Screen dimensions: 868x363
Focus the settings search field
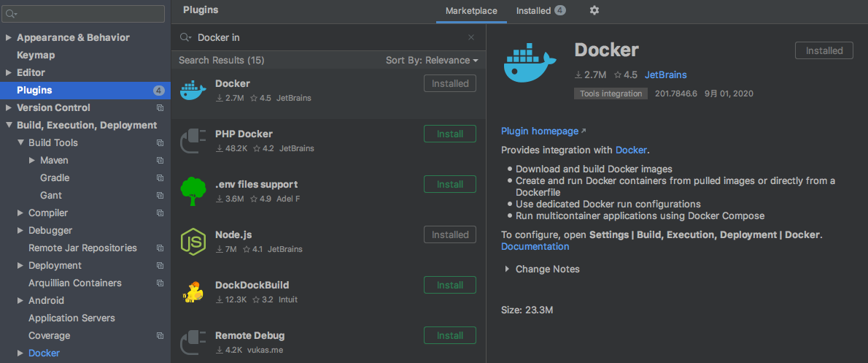pos(84,13)
